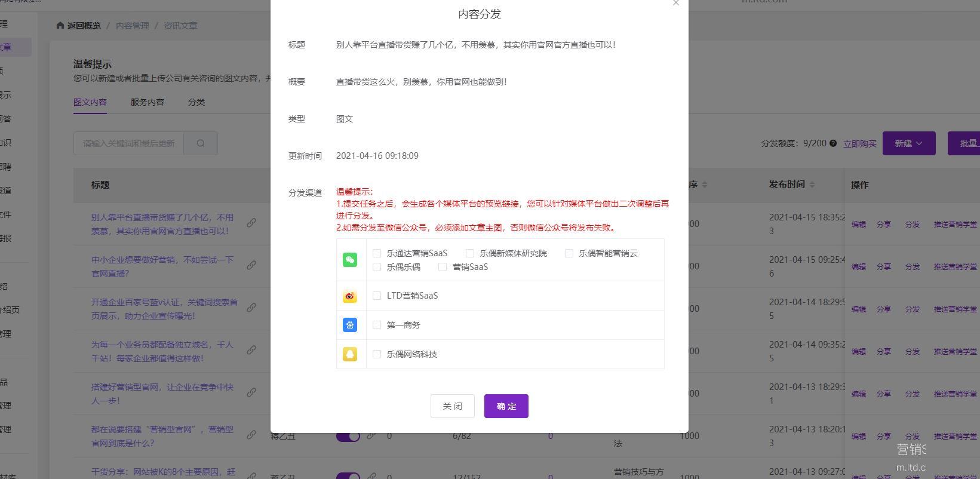
Task: Click the home icon in breadcrumb
Action: coord(60,26)
